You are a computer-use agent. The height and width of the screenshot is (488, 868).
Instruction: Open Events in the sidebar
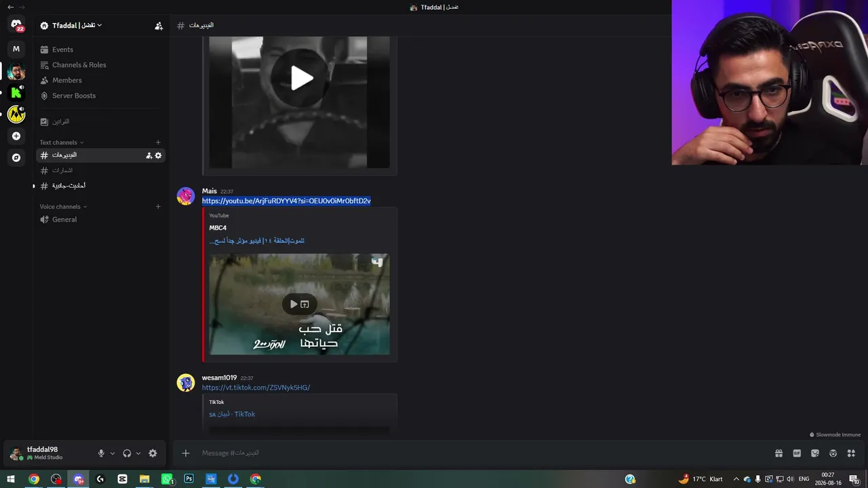click(x=102, y=49)
